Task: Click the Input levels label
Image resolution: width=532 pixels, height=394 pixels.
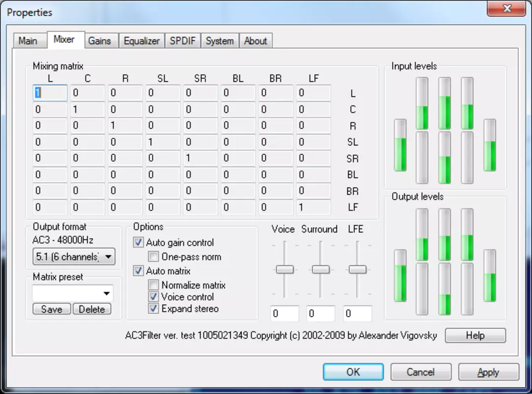Action: (414, 66)
